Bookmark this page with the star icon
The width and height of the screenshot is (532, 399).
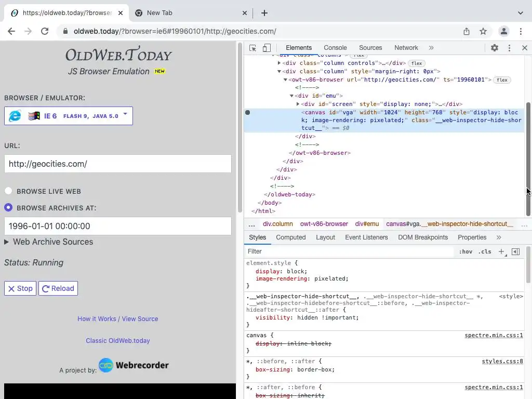point(483,31)
